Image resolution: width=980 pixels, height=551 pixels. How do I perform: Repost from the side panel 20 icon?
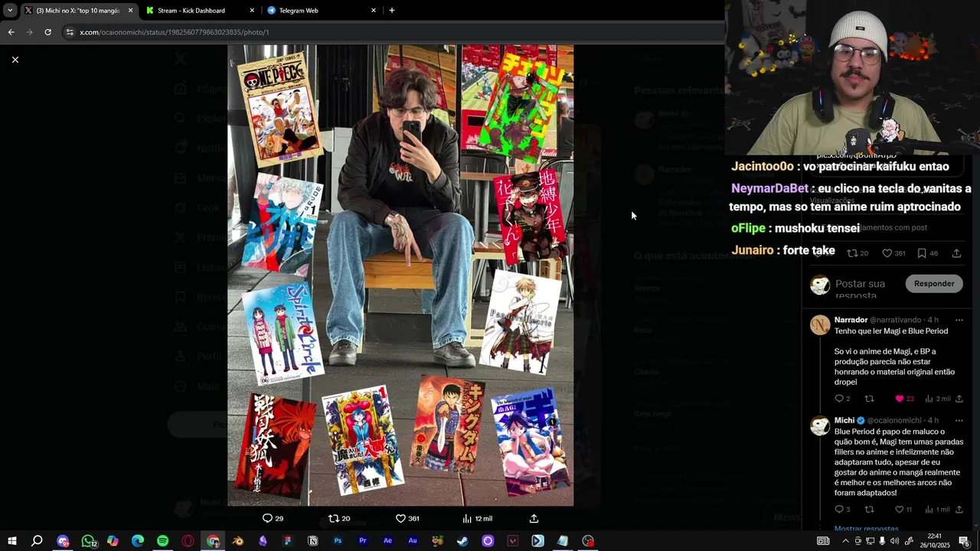coord(858,253)
